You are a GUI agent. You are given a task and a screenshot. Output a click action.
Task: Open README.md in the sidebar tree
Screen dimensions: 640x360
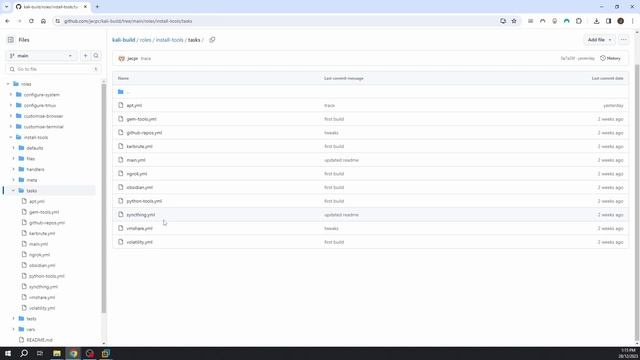pyautogui.click(x=39, y=340)
